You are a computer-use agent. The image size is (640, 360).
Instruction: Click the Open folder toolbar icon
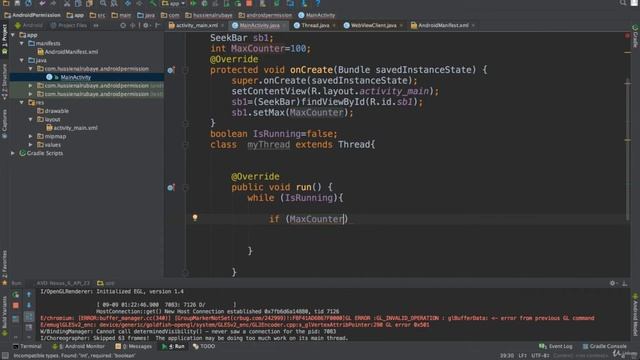[6, 3]
